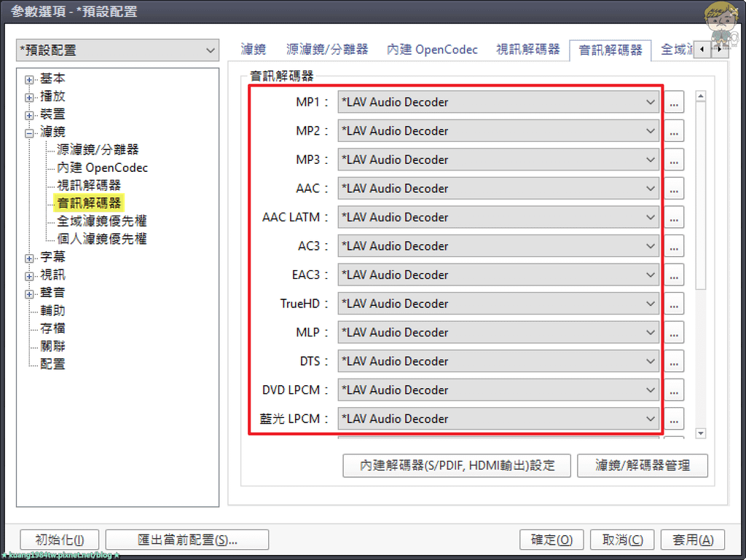The width and height of the screenshot is (746, 560).
Task: Click the 取消(C) cancel button
Action: pyautogui.click(x=622, y=540)
